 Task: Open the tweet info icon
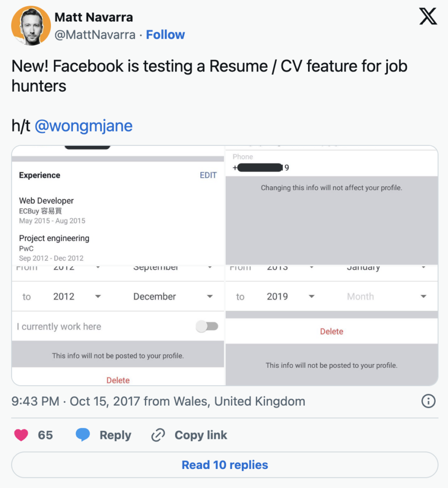(428, 401)
